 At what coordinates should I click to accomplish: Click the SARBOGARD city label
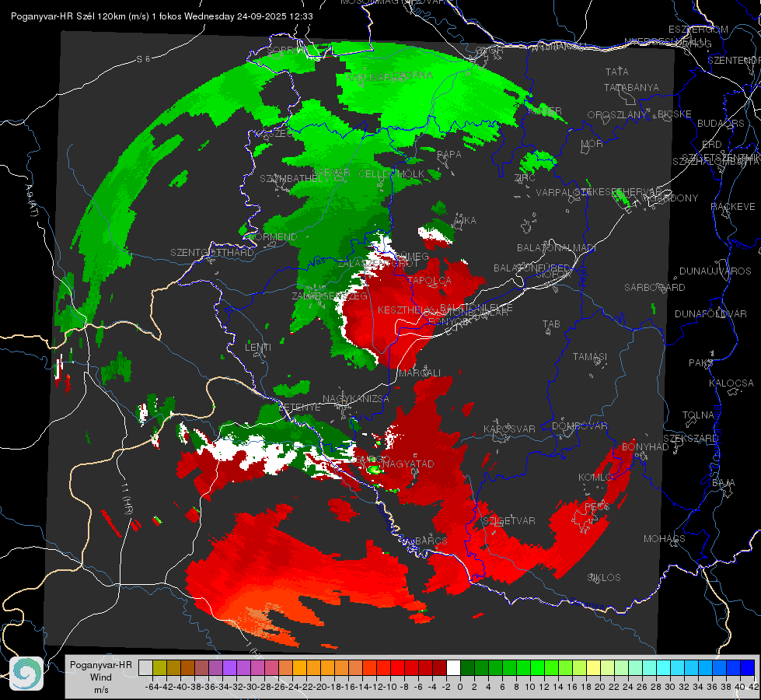(655, 288)
